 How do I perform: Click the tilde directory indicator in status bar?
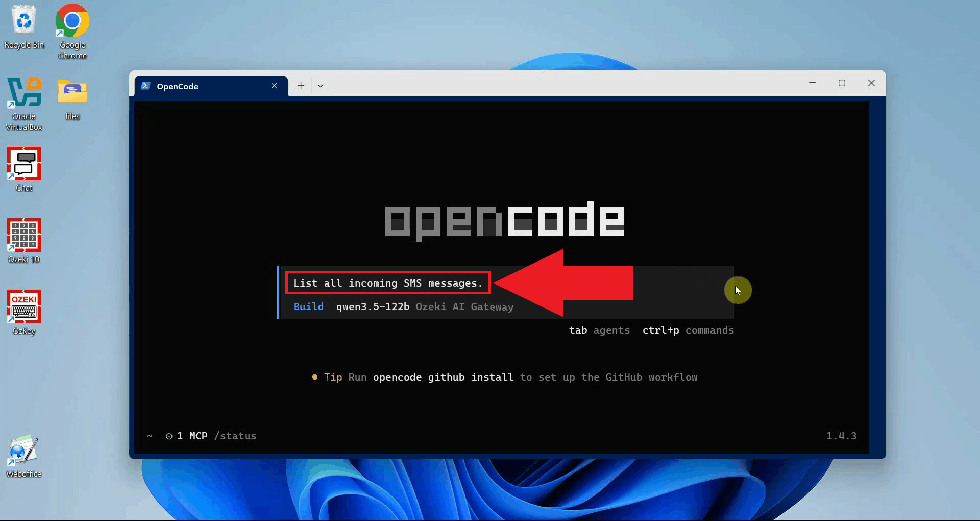click(x=150, y=436)
